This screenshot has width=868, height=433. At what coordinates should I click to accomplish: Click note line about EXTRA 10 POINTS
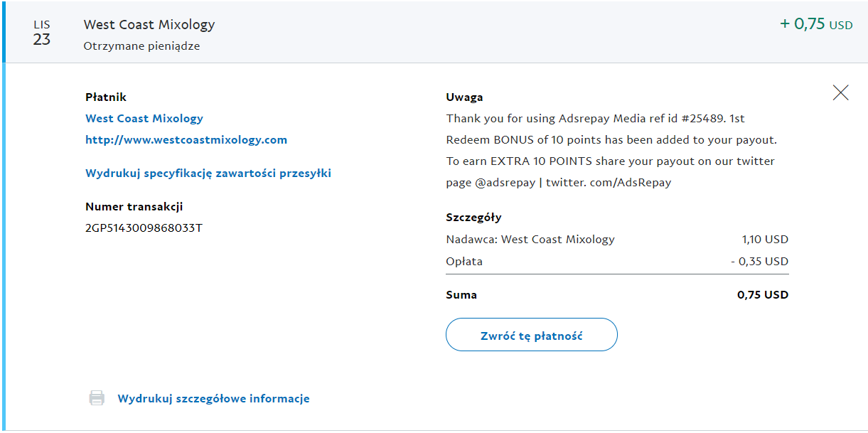click(611, 161)
